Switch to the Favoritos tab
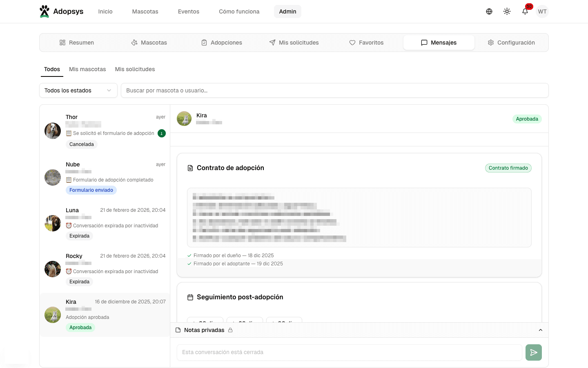The width and height of the screenshot is (588, 368). (366, 43)
